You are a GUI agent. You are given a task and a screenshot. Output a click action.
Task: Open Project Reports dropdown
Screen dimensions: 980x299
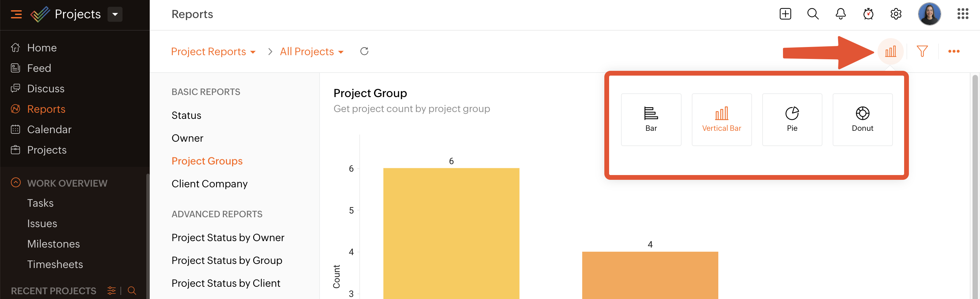coord(213,51)
